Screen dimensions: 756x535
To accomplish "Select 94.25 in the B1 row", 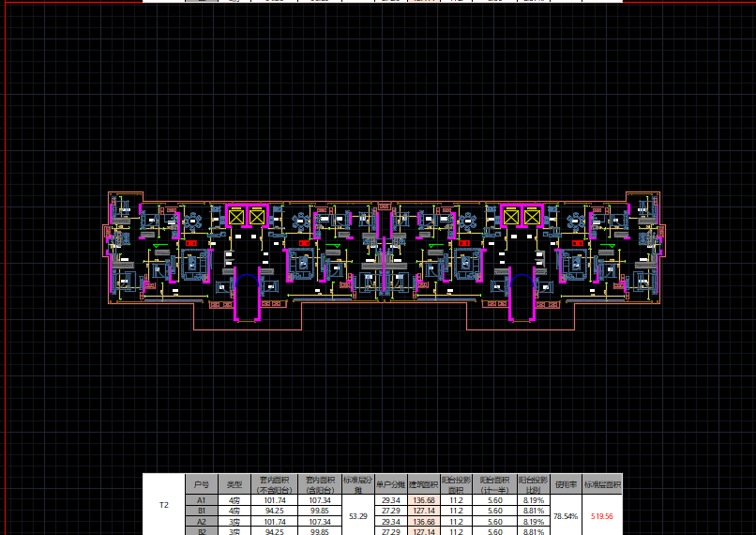I will click(x=274, y=511).
